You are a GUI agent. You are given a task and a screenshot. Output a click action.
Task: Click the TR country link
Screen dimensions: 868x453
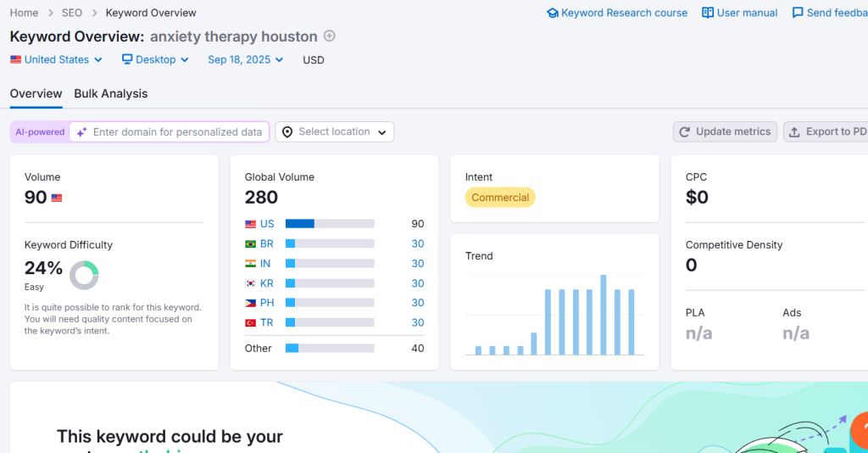point(266,323)
